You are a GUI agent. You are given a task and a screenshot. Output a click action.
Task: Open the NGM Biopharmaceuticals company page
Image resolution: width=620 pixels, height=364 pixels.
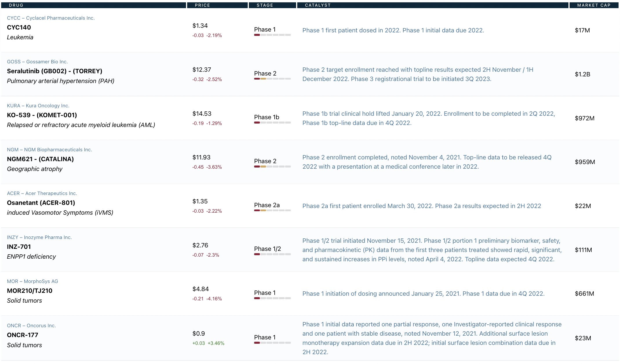[49, 150]
